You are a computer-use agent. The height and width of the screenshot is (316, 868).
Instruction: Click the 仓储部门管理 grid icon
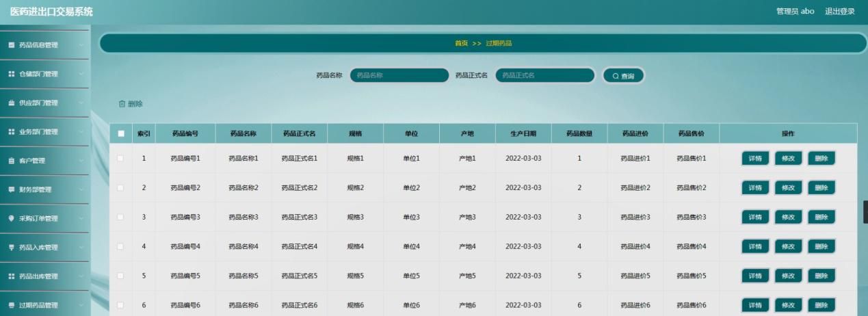pos(12,74)
